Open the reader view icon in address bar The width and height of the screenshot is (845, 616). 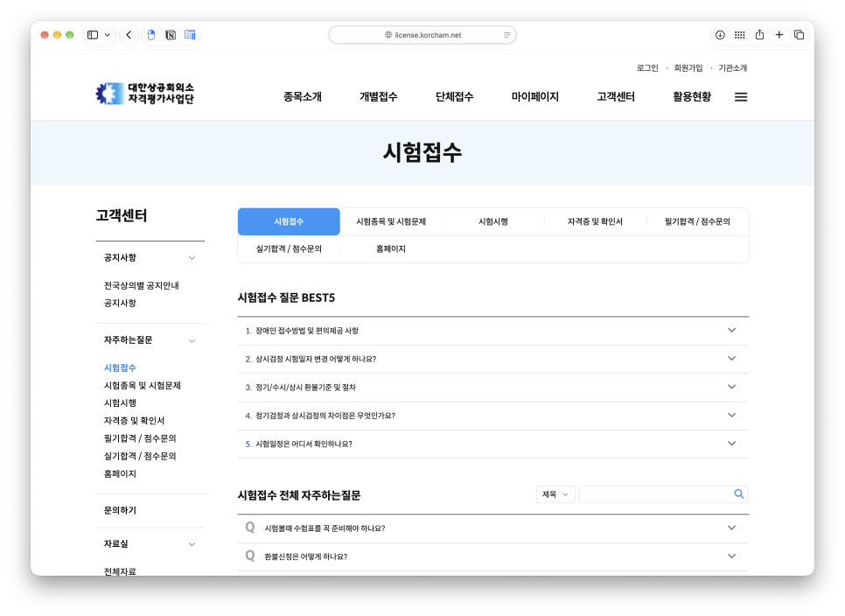point(506,35)
